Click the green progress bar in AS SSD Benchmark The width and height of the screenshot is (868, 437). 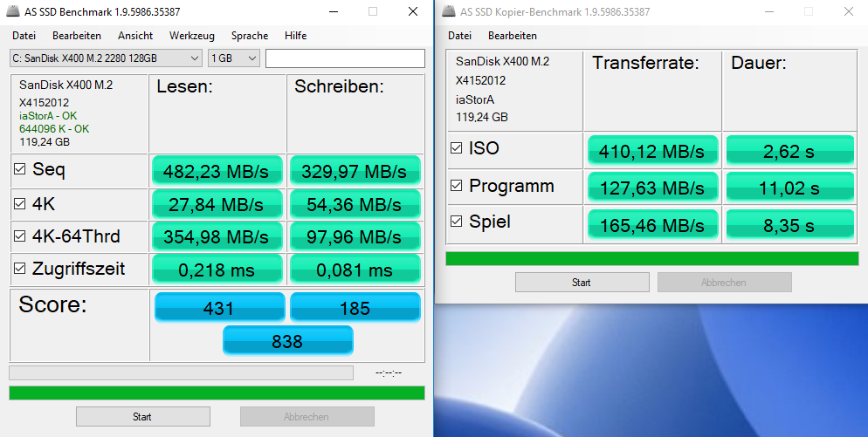pos(217,393)
